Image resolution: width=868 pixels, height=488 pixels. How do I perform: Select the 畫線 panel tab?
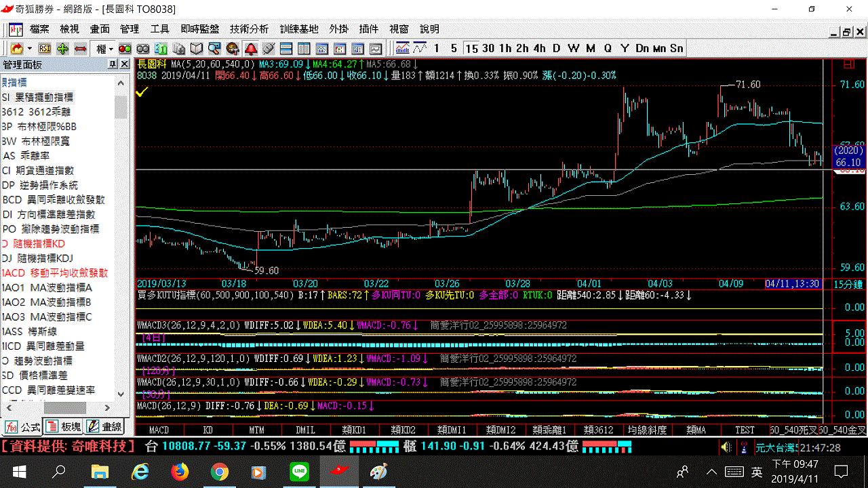click(104, 427)
